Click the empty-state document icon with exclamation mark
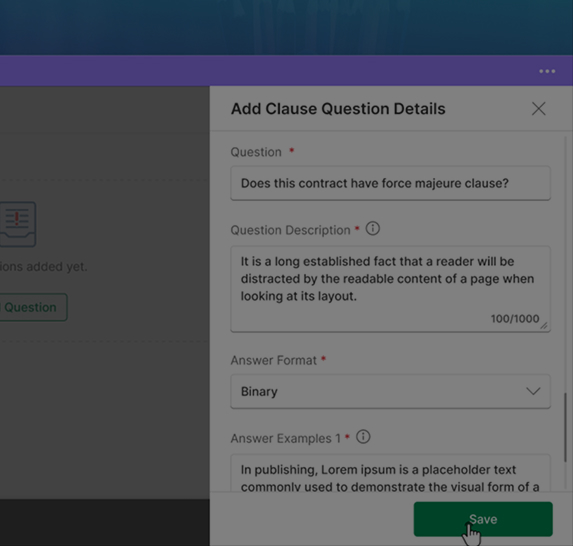This screenshot has height=546, width=573. (x=18, y=224)
